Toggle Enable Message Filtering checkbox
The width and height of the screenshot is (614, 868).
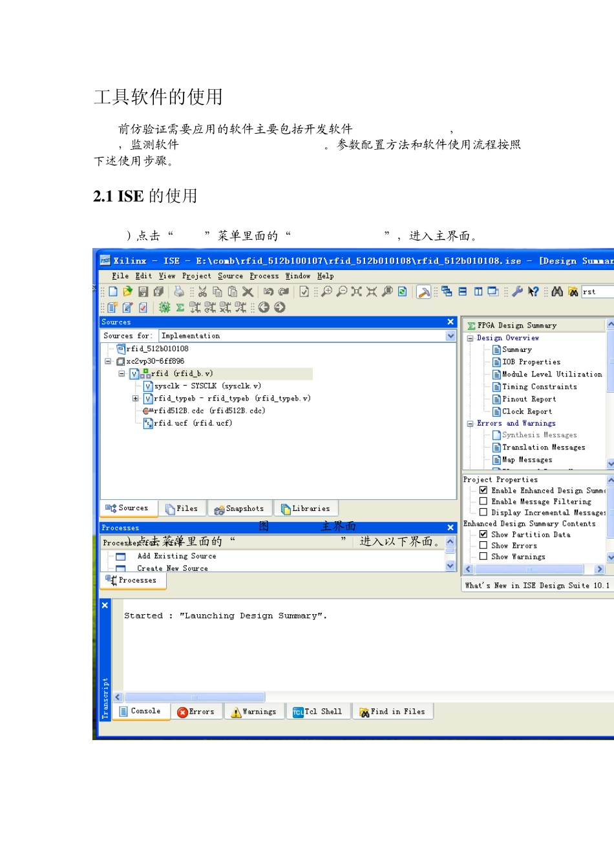(483, 501)
